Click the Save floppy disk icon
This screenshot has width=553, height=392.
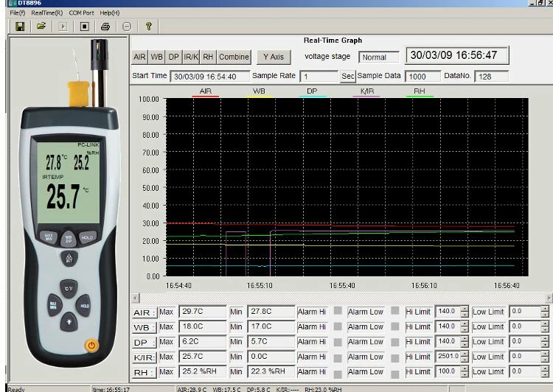(x=20, y=27)
